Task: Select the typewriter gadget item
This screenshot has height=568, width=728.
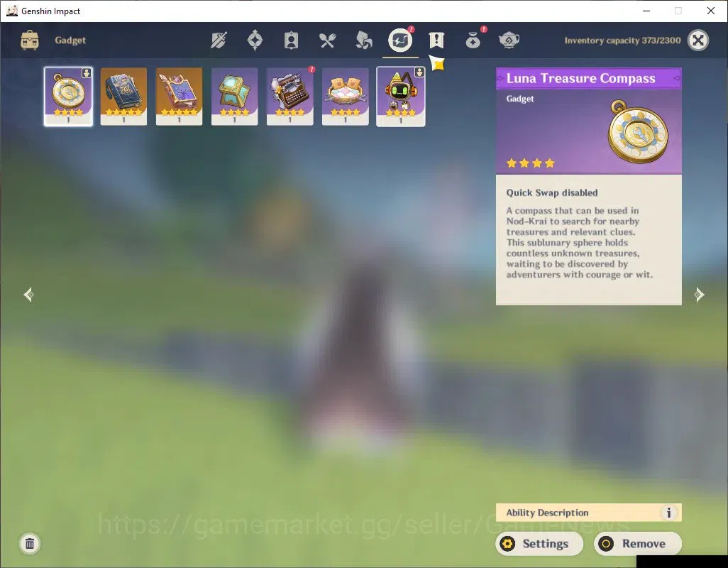Action: [x=289, y=96]
